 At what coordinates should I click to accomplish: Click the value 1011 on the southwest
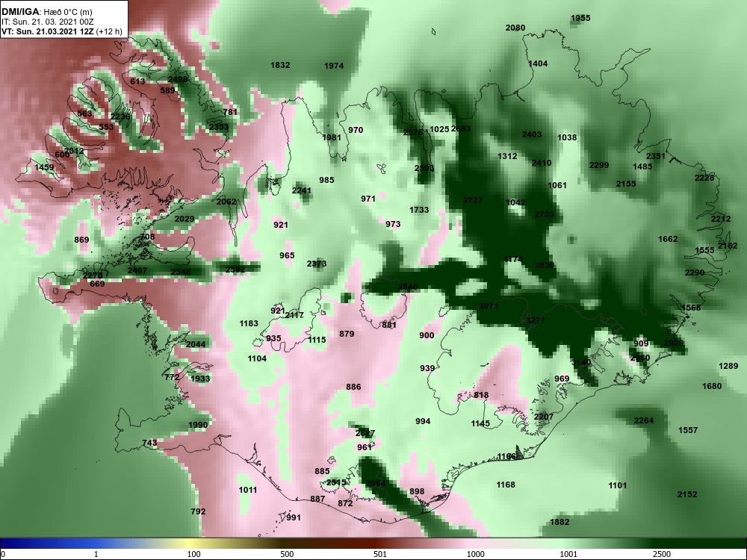[248, 490]
